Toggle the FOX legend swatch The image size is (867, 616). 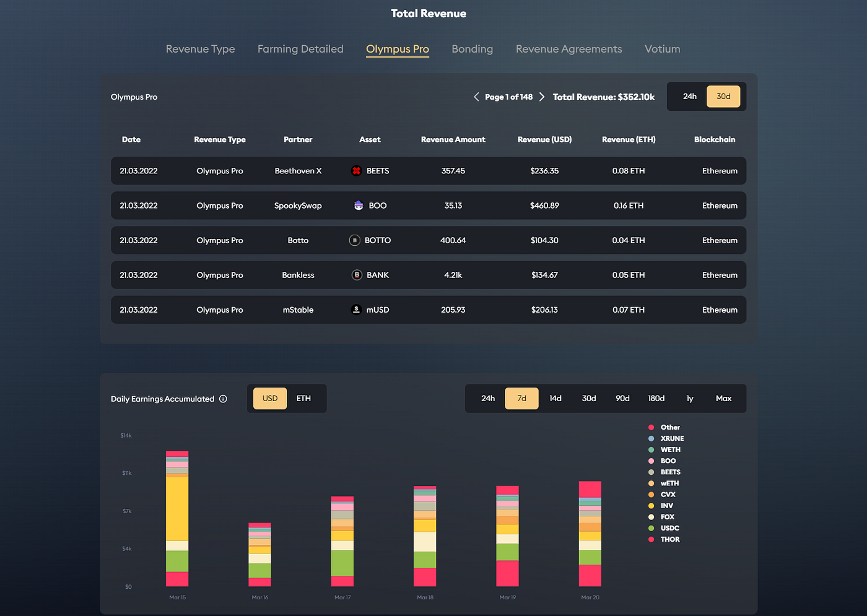click(x=651, y=517)
